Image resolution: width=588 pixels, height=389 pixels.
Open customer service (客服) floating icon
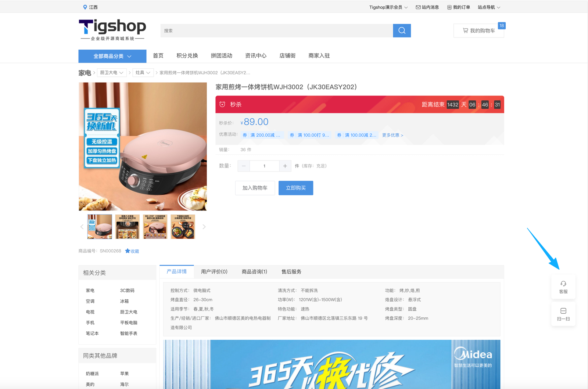(563, 287)
